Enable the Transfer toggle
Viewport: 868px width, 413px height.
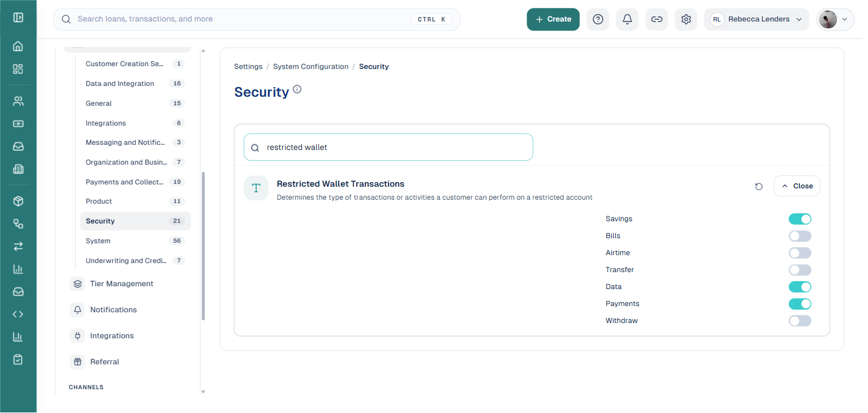800,270
